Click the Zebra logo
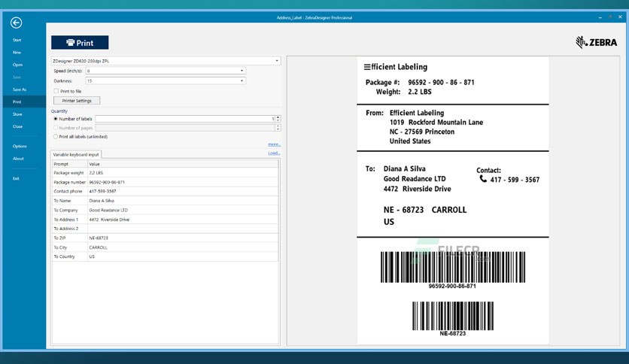This screenshot has width=629, height=364. [x=596, y=42]
